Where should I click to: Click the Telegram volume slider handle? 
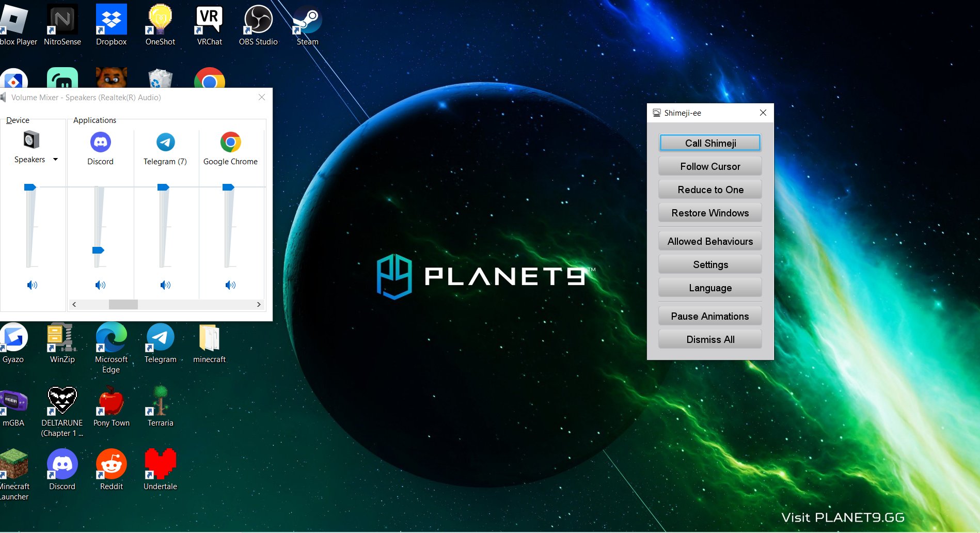(163, 187)
